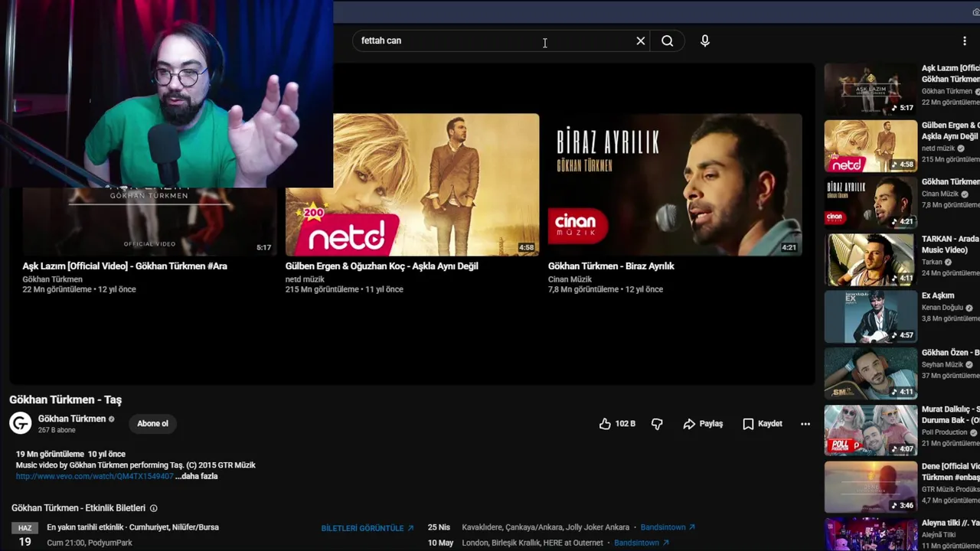Screen dimensions: 980x551
Task: Open sidebar Gökhan Özen video thumbnail
Action: pyautogui.click(x=871, y=373)
